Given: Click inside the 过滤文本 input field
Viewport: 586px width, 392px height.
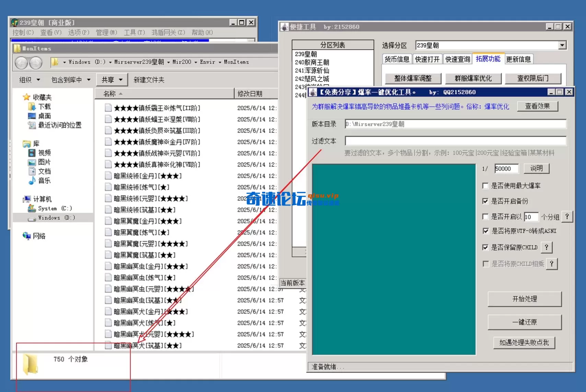Looking at the screenshot, I should (x=446, y=141).
